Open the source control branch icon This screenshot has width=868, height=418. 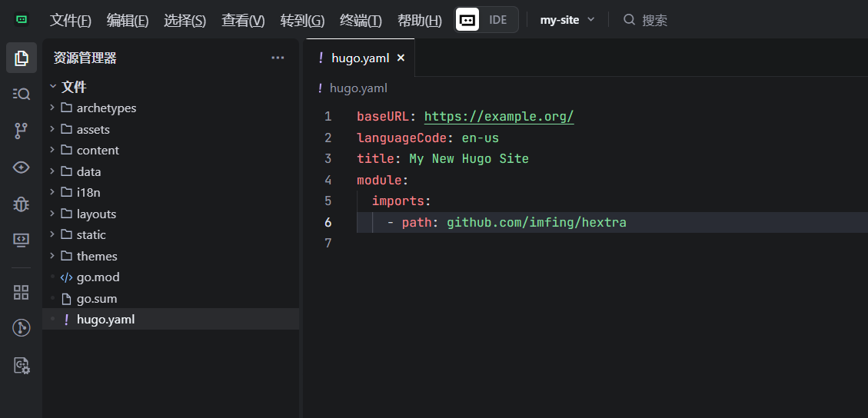click(22, 131)
